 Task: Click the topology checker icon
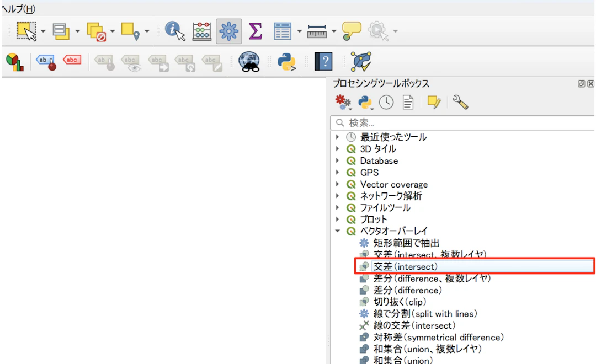coord(360,62)
